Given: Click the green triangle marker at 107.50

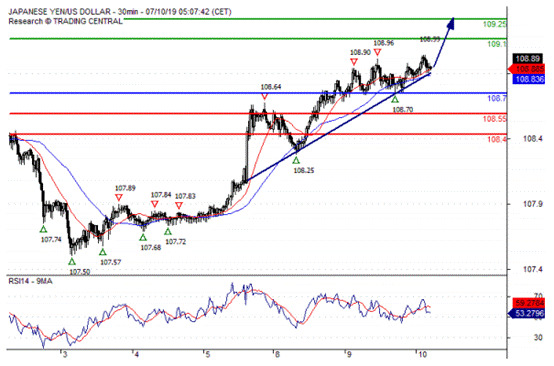Looking at the screenshot, I should 72,262.
